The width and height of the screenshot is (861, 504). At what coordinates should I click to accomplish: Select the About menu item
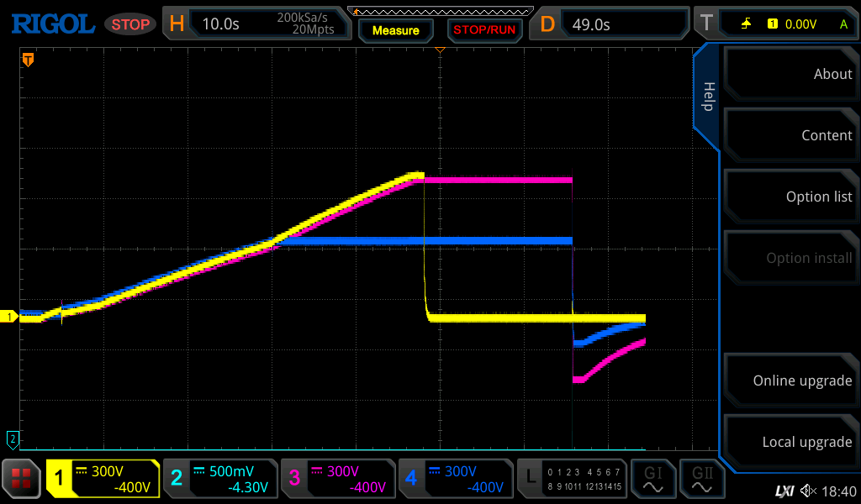pyautogui.click(x=790, y=74)
